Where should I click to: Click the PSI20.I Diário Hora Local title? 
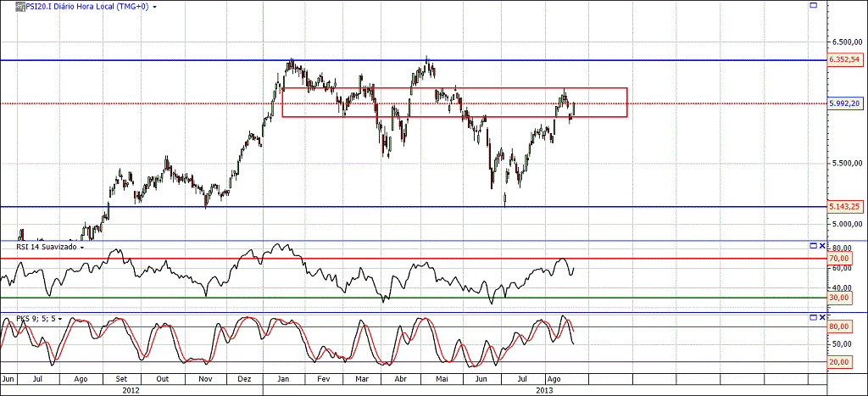87,7
